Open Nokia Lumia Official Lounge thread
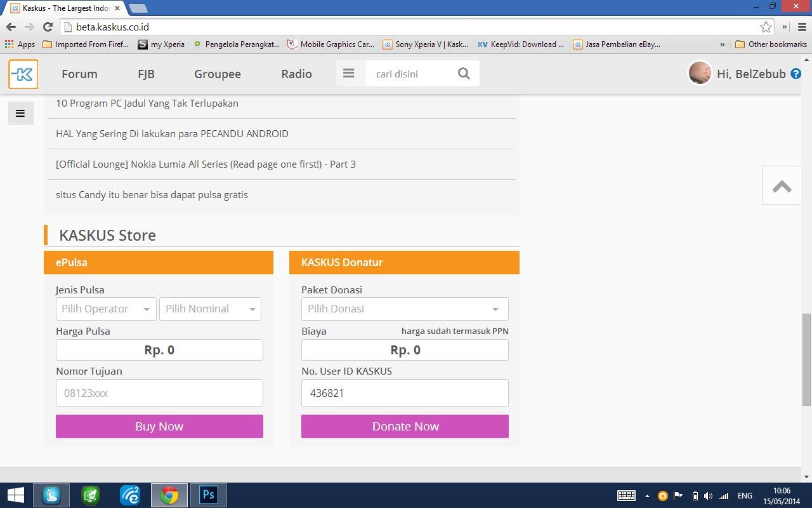Image resolution: width=812 pixels, height=508 pixels. pyautogui.click(x=206, y=164)
